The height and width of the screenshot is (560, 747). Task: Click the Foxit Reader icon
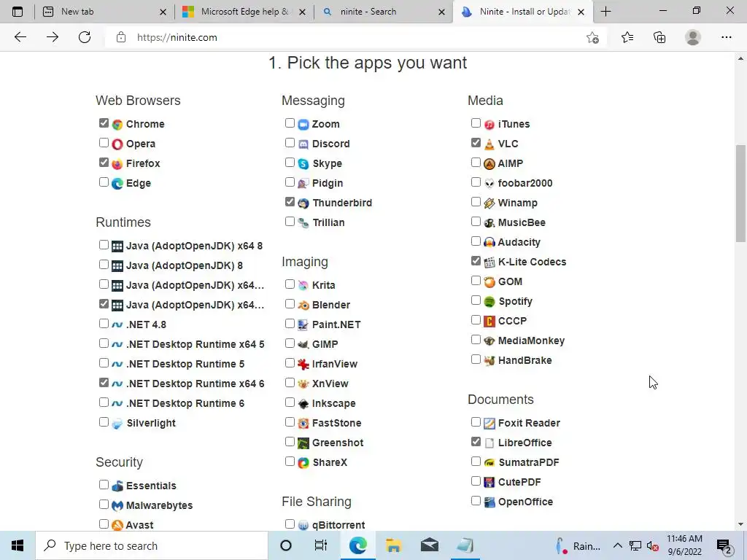coord(489,424)
